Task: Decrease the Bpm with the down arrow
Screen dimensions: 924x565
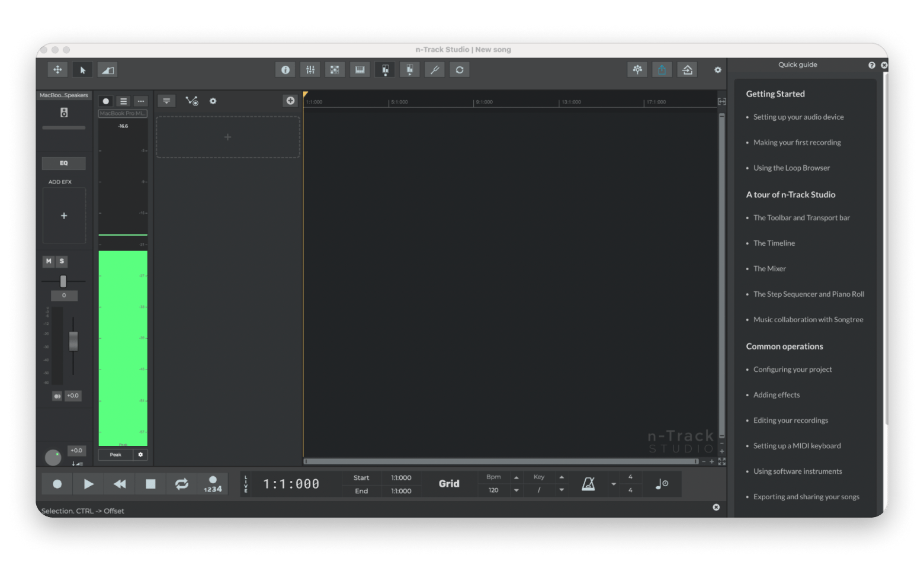Action: click(x=516, y=490)
